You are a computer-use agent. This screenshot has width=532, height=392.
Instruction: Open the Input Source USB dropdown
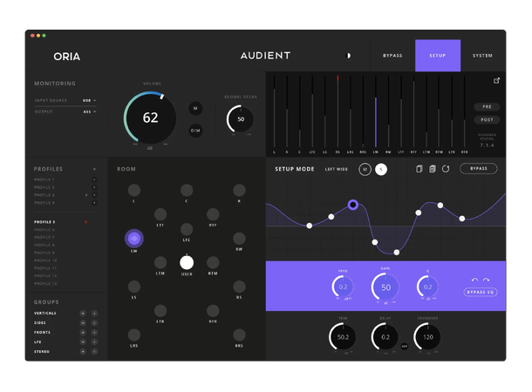89,101
